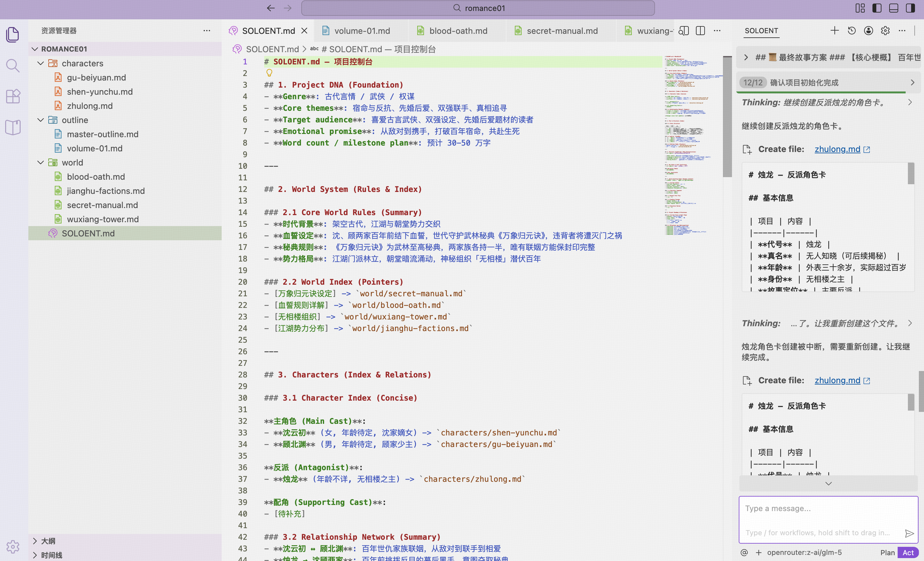Go back with the navigation arrow
Screen dimensions: 924x561
[x=271, y=8]
